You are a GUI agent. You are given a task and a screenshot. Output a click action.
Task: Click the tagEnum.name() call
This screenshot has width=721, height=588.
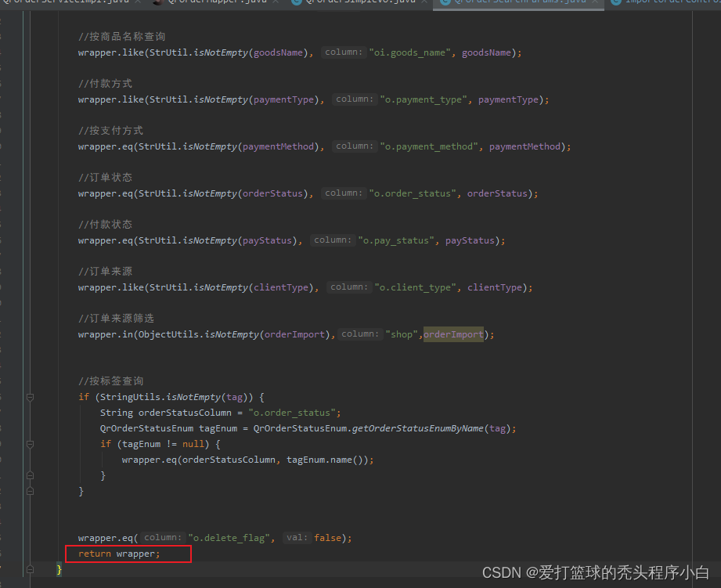(327, 460)
